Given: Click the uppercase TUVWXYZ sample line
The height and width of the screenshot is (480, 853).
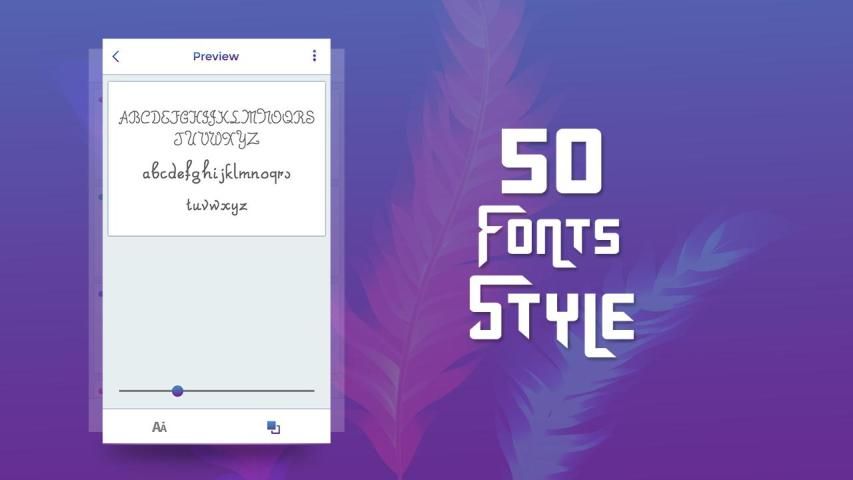Looking at the screenshot, I should coord(216,138).
